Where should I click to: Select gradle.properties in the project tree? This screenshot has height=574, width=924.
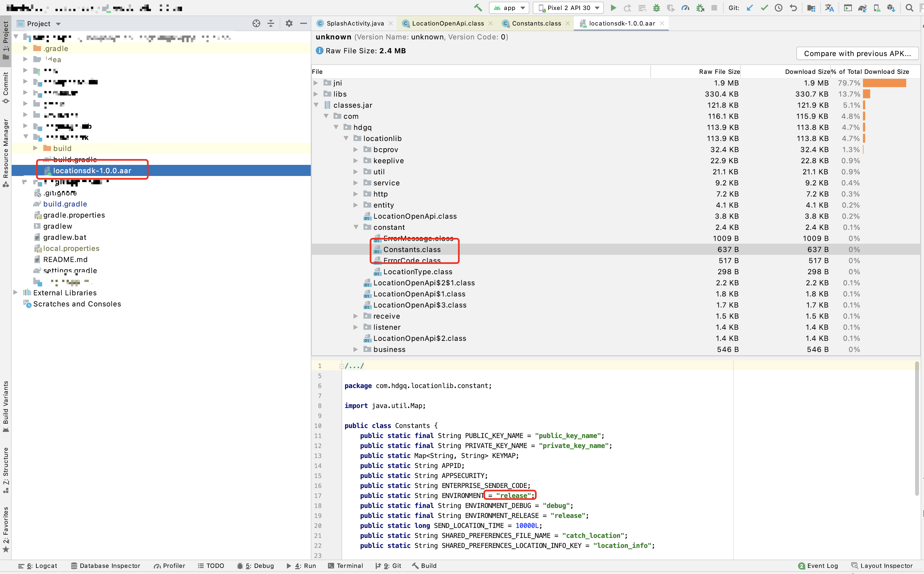point(74,215)
